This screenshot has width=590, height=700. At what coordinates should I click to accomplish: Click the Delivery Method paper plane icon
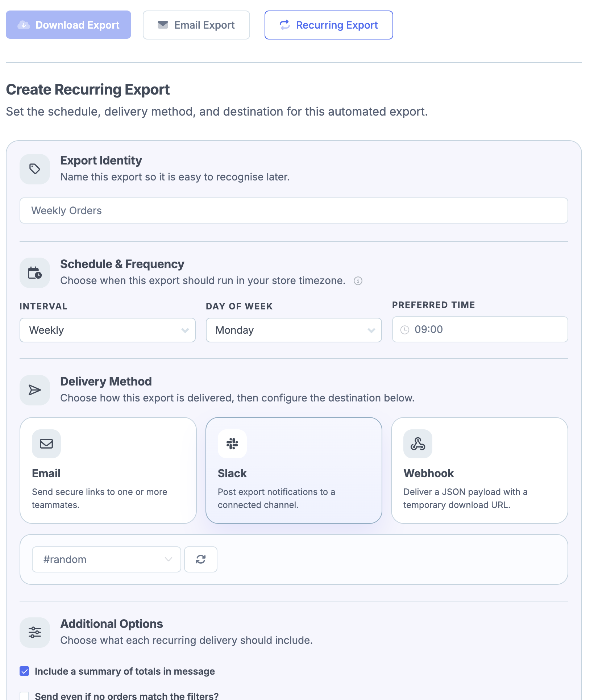coord(34,390)
